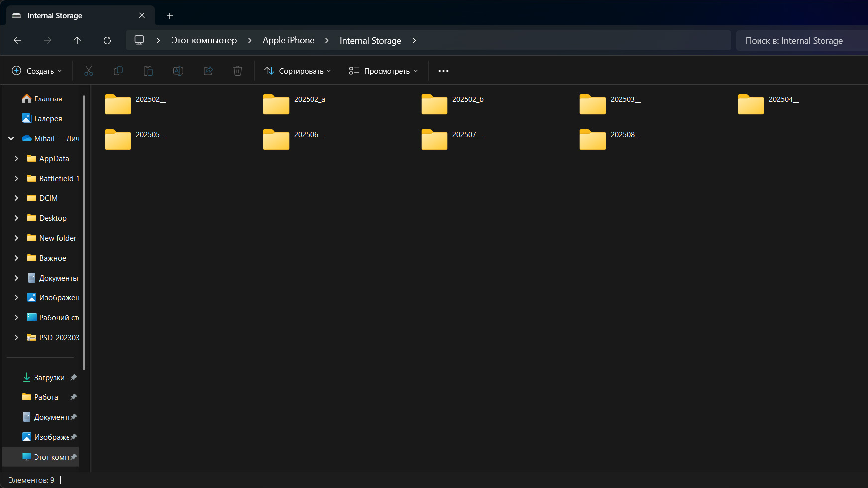Select Загрузки in the quick access sidebar
This screenshot has height=488, width=868.
point(49,377)
